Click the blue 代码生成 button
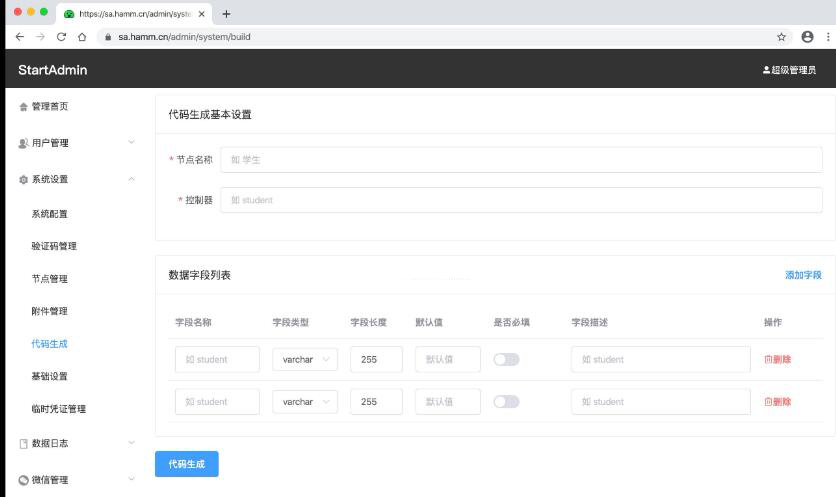The height and width of the screenshot is (497, 836). pyautogui.click(x=187, y=464)
